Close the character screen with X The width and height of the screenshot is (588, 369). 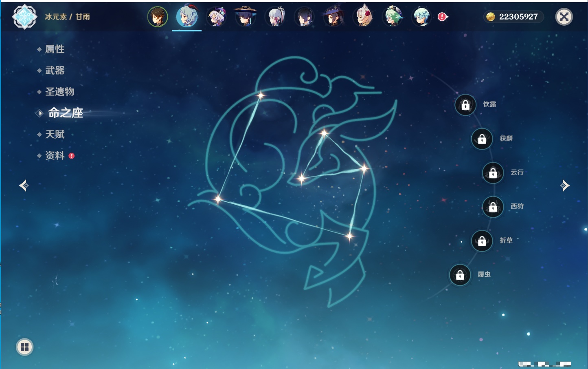pos(564,17)
